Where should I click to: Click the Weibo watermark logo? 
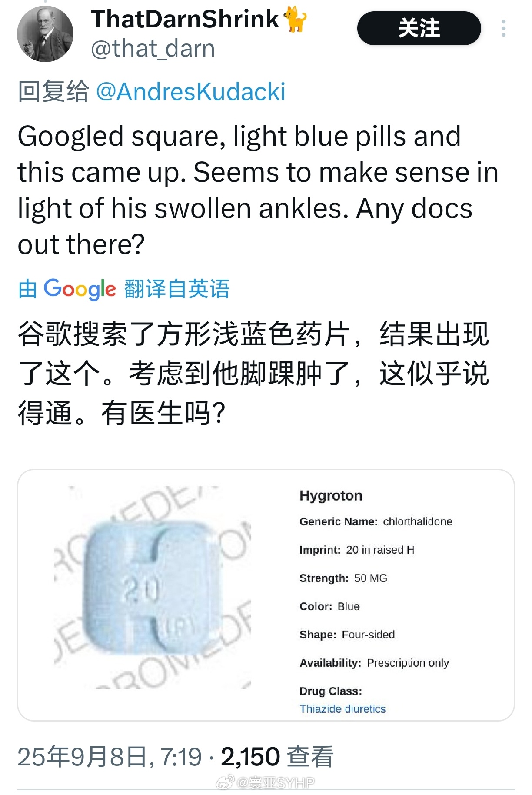[226, 783]
